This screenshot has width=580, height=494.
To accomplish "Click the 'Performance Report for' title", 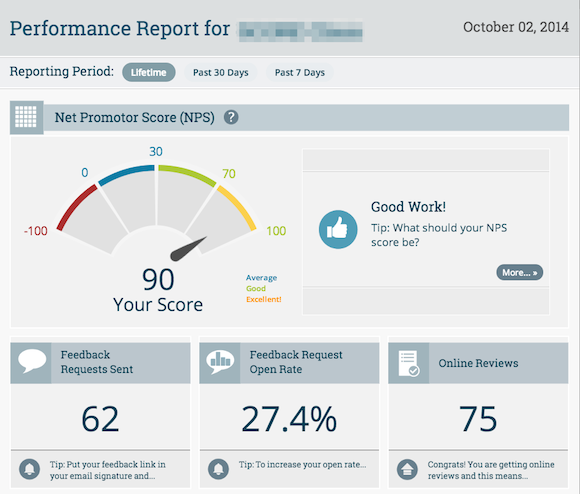I will (120, 28).
